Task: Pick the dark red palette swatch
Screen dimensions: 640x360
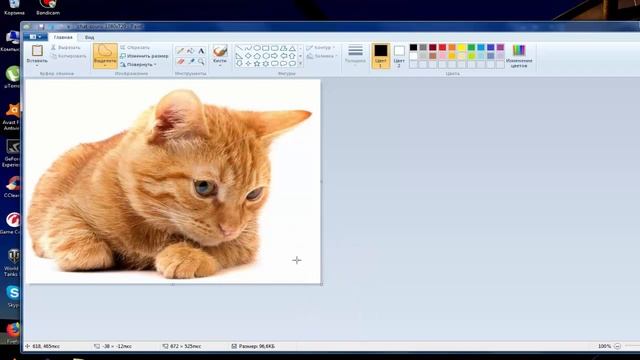Action: click(x=433, y=47)
